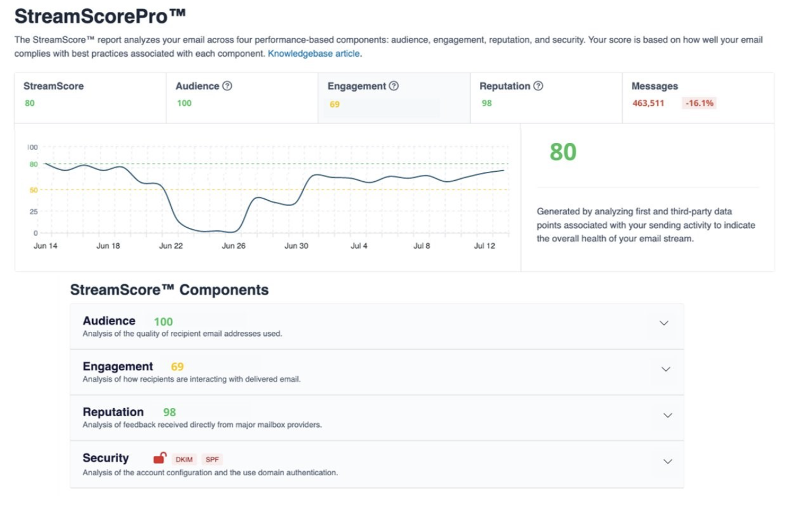Click the Jun 26 label on chart axis
812x522 pixels.
(233, 246)
